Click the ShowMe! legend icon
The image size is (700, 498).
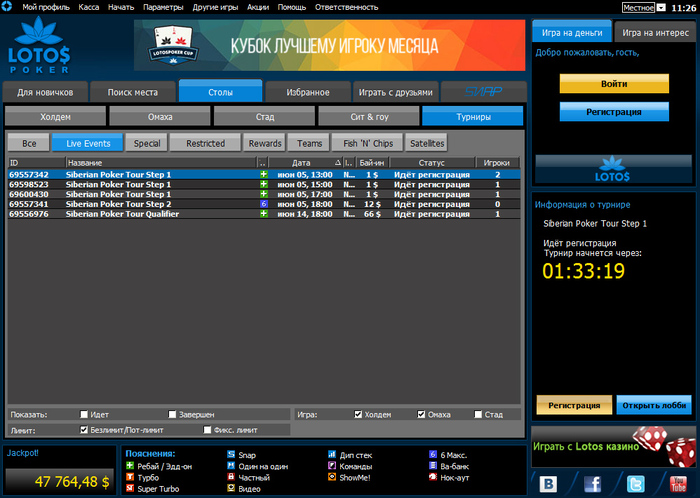point(332,477)
